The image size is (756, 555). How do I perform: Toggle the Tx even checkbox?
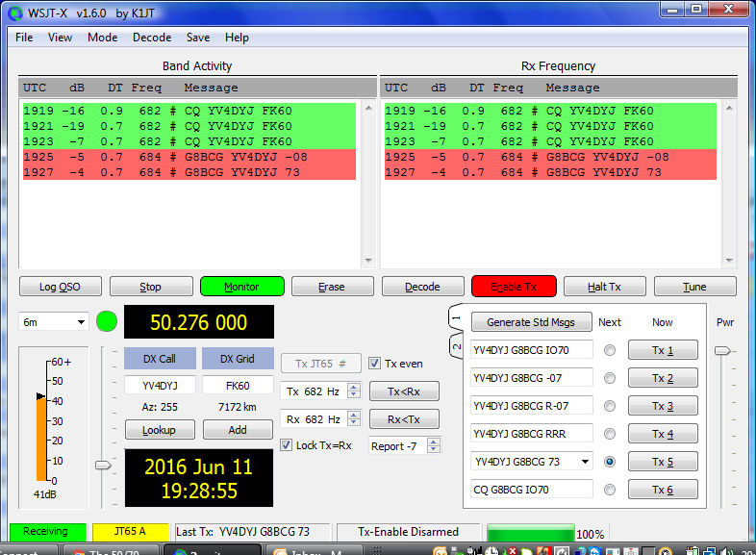coord(374,363)
